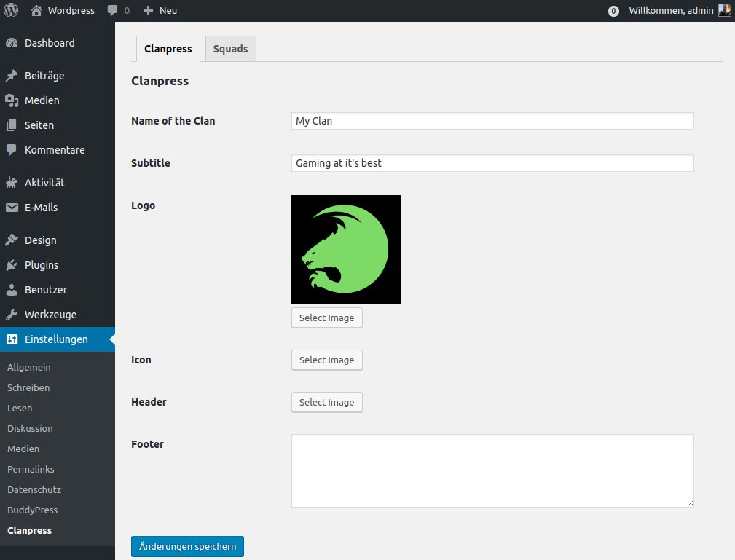This screenshot has width=735, height=560.
Task: Click the plus icon for Neu
Action: tap(148, 11)
